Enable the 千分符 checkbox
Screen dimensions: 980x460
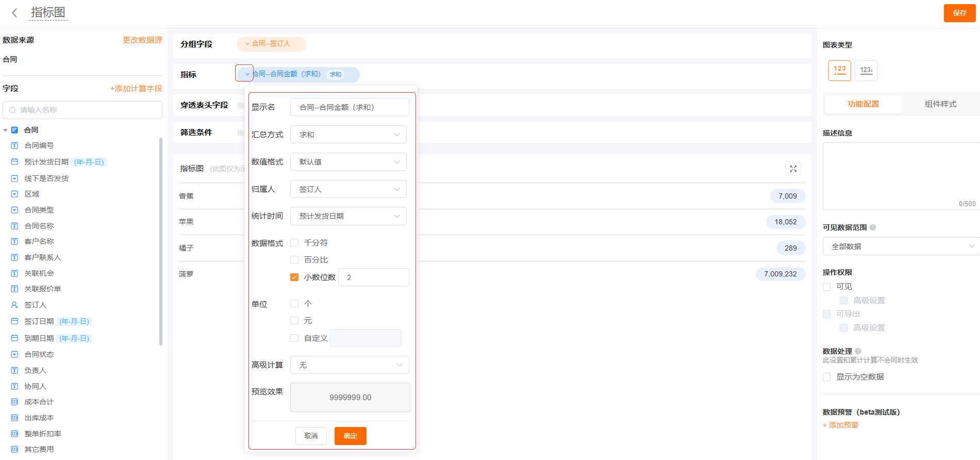[x=294, y=243]
